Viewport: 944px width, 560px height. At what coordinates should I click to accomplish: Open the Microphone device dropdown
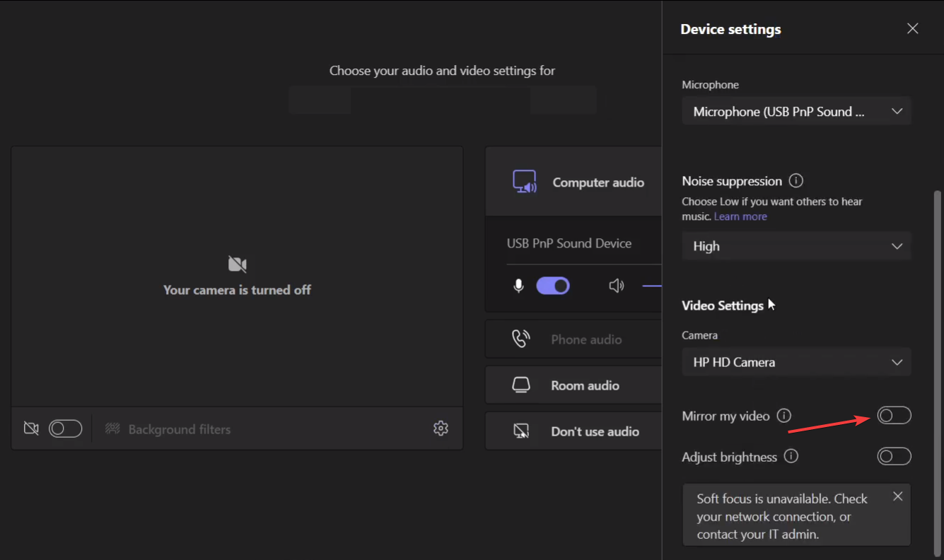[x=796, y=112]
